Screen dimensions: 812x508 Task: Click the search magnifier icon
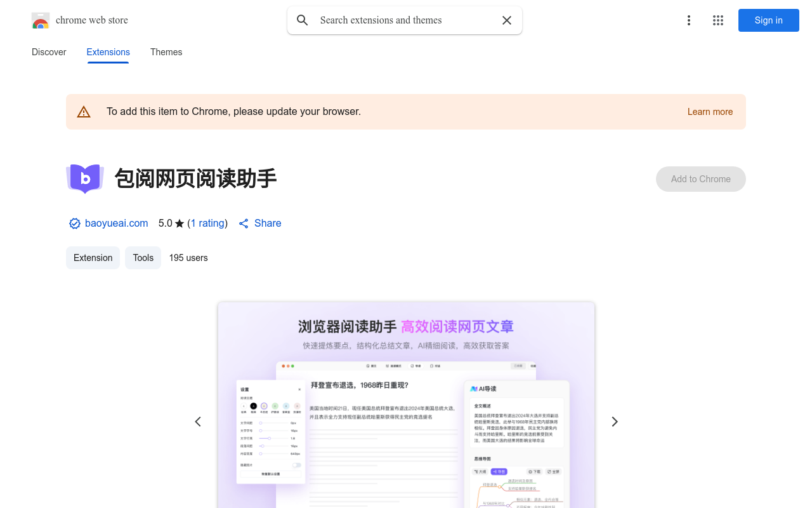tap(303, 20)
